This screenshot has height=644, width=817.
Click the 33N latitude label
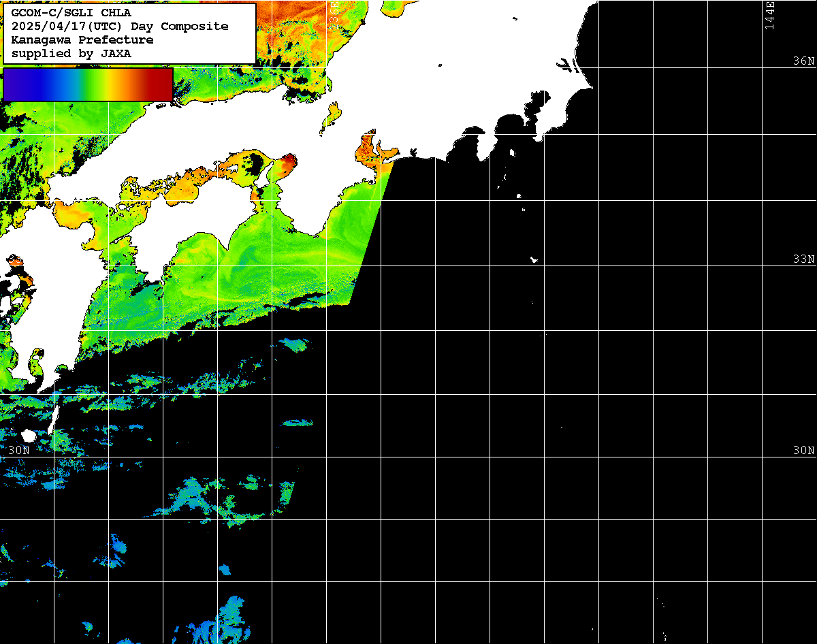pyautogui.click(x=803, y=259)
